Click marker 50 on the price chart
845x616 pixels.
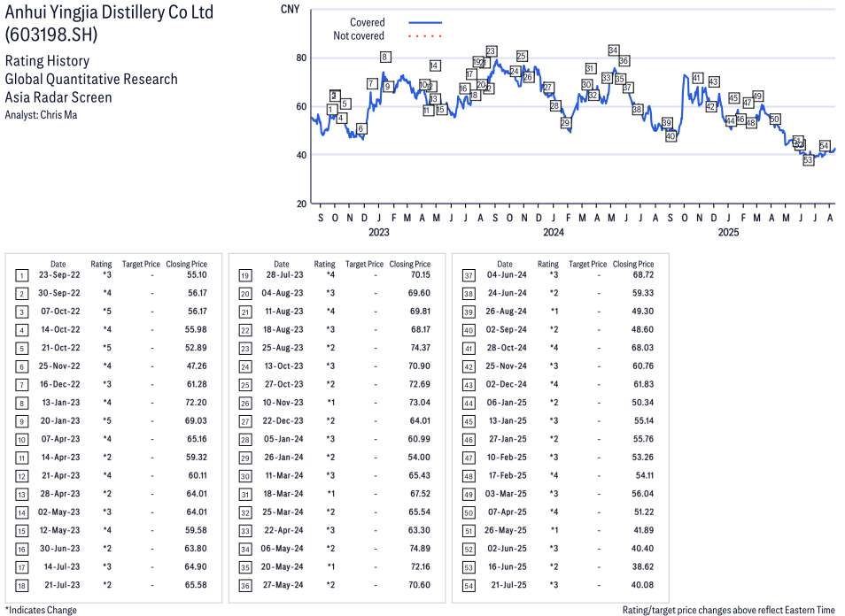[774, 119]
